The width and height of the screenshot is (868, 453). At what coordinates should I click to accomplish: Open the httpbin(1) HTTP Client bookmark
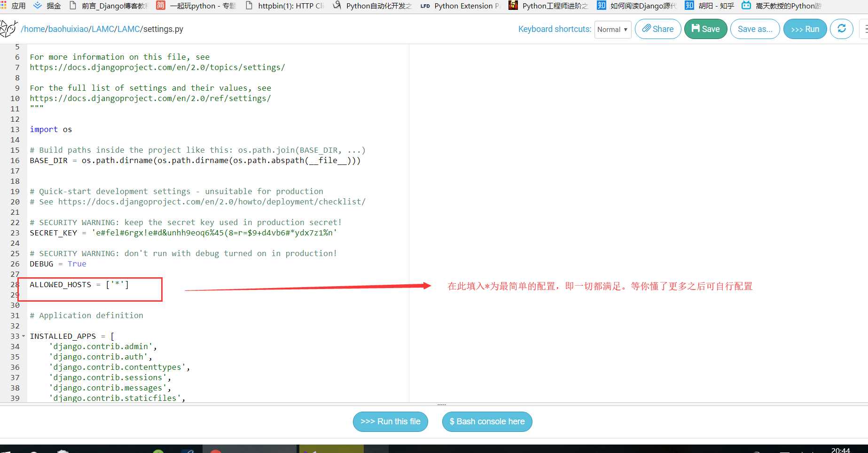285,6
